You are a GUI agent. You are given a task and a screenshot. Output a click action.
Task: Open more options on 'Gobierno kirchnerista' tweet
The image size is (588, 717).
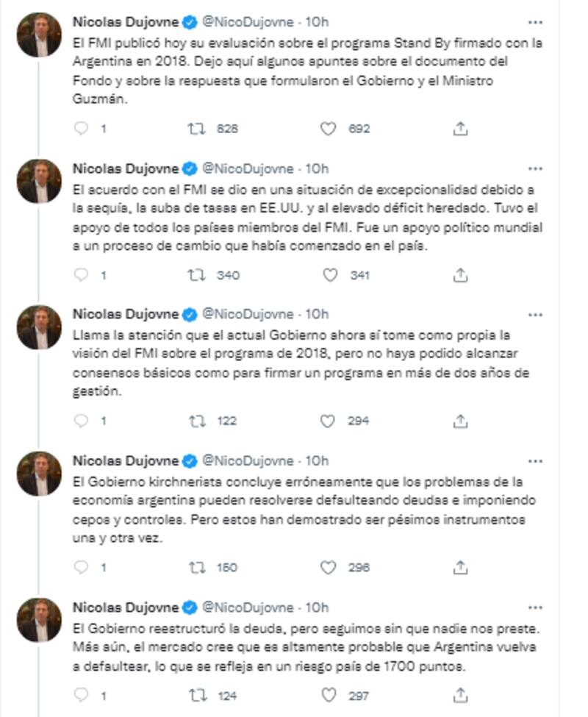click(536, 461)
